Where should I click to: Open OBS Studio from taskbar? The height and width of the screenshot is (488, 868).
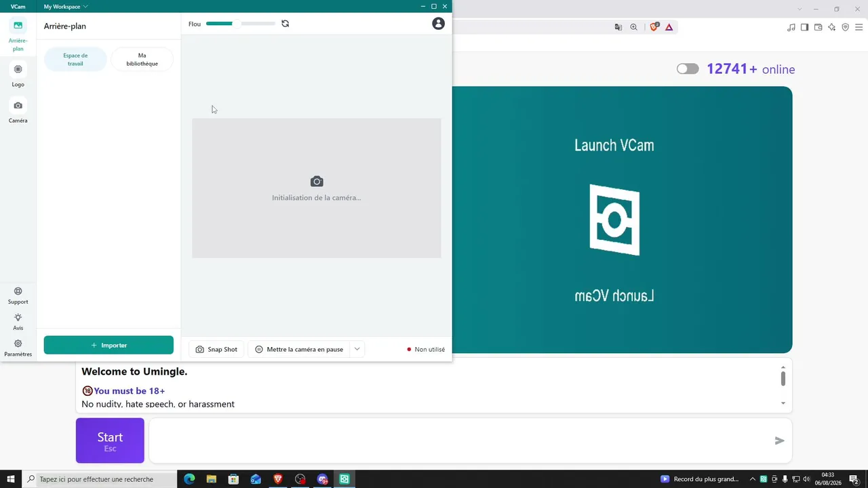(300, 479)
